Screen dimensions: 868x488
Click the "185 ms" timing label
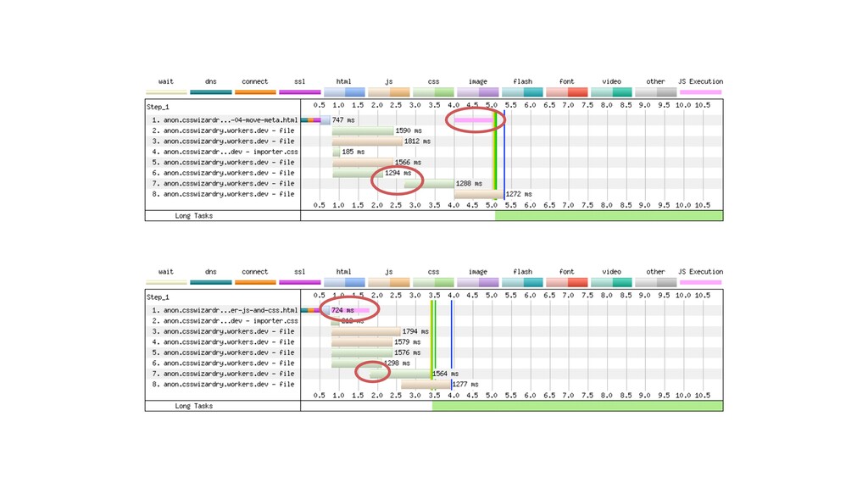353,152
